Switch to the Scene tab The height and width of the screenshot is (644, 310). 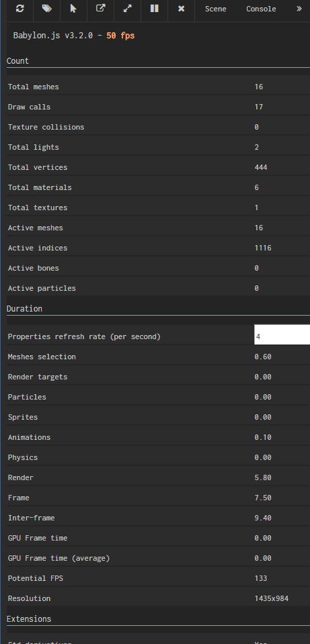click(215, 9)
